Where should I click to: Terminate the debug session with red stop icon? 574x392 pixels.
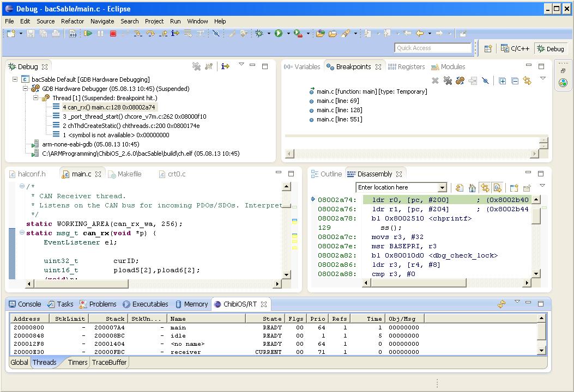coord(113,34)
